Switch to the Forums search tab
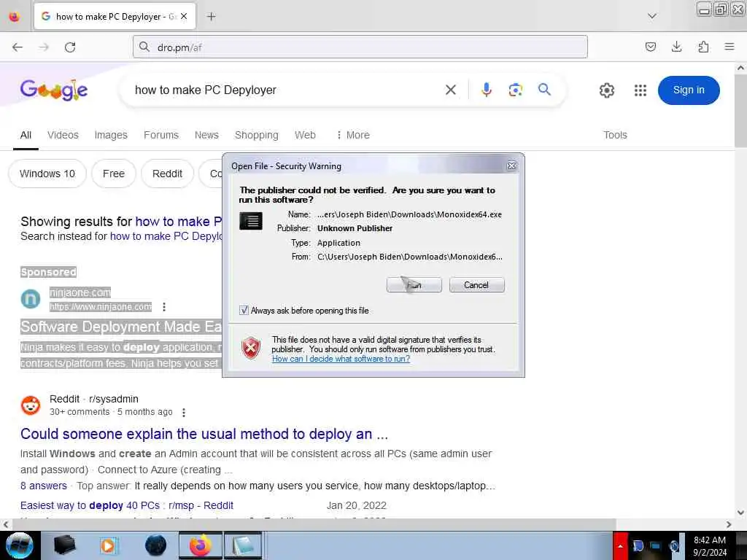The height and width of the screenshot is (560, 747). [x=161, y=135]
